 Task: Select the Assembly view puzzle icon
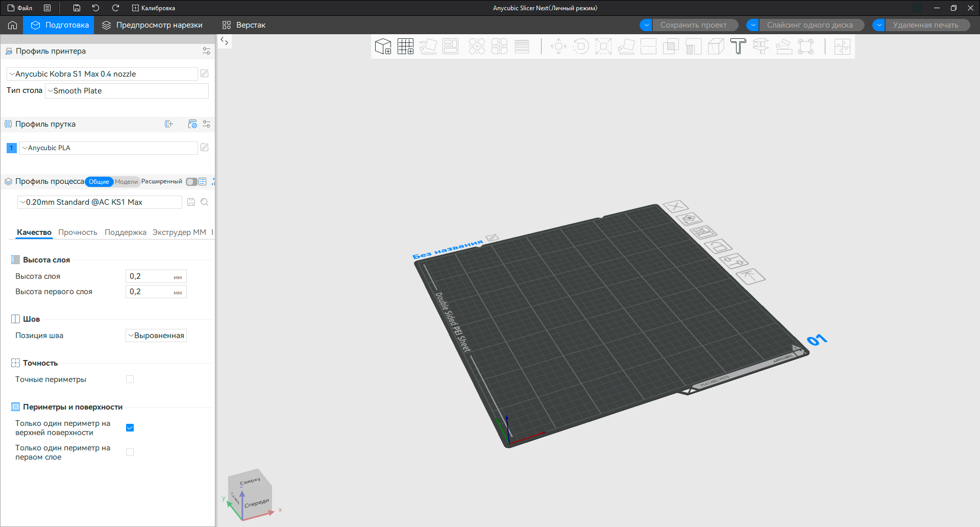[x=842, y=46]
